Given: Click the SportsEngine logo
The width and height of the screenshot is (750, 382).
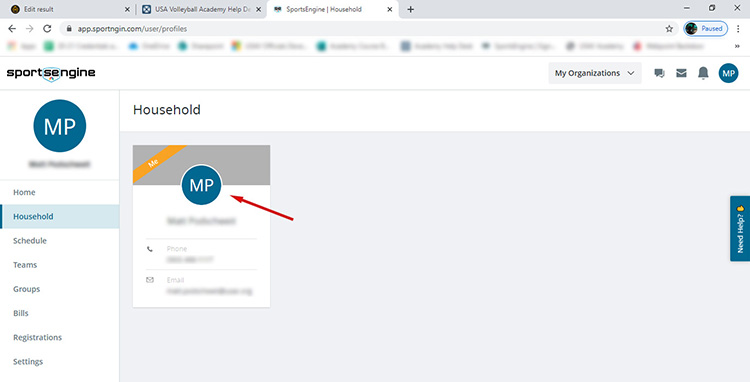Looking at the screenshot, I should pyautogui.click(x=51, y=74).
